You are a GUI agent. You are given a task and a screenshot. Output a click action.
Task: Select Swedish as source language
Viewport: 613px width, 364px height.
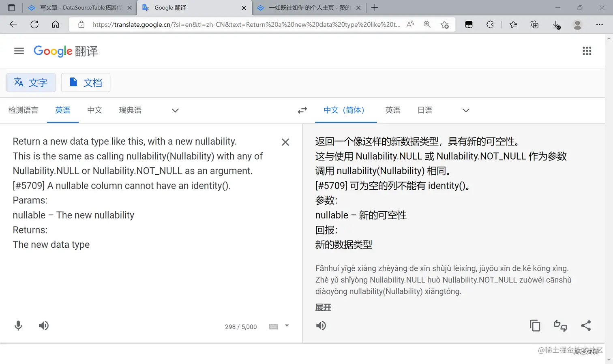130,110
